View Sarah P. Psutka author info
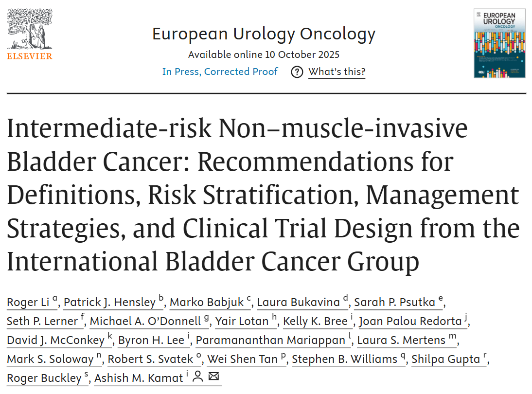This screenshot has width=532, height=394. coord(394,302)
